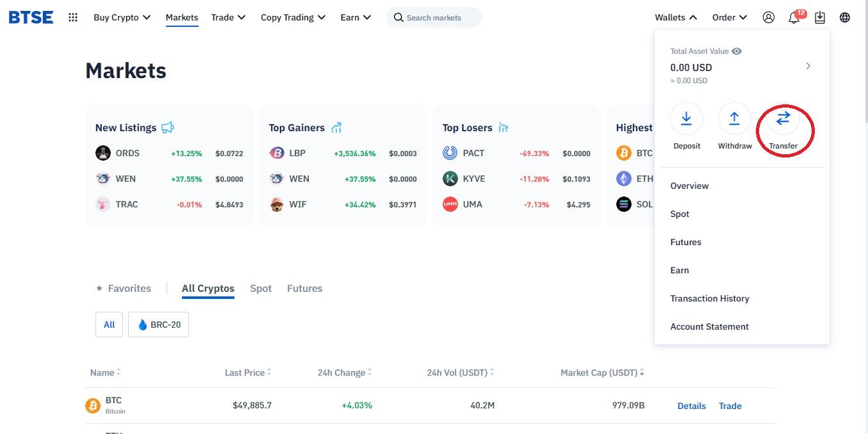The image size is (868, 434).
Task: Switch to the Spot tab
Action: click(x=261, y=289)
